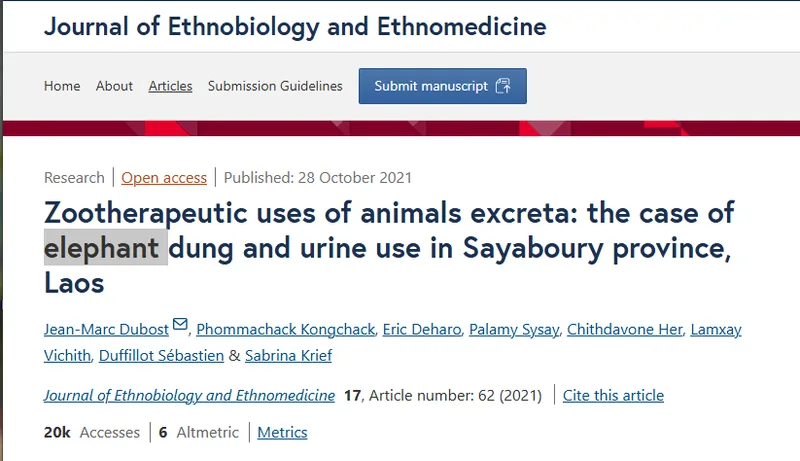800x461 pixels.
Task: Click the Journal of Ethnobiology and Ethnomedicine header title
Action: (x=295, y=27)
